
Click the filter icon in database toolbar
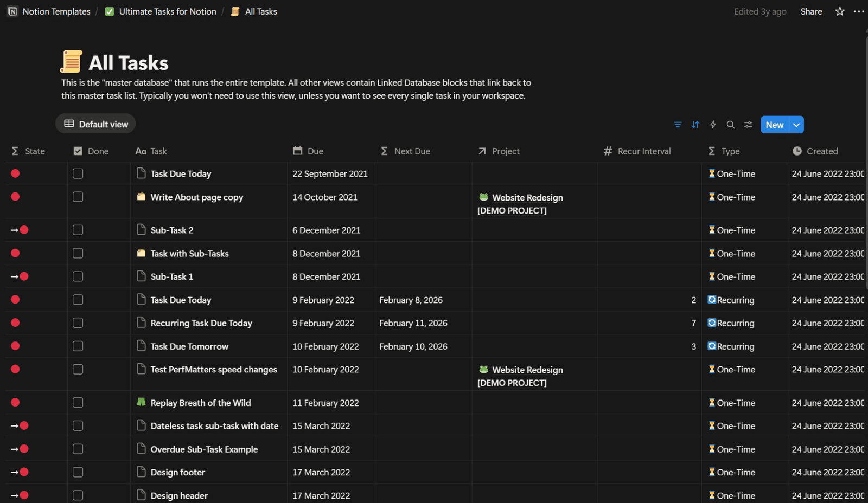(x=678, y=125)
